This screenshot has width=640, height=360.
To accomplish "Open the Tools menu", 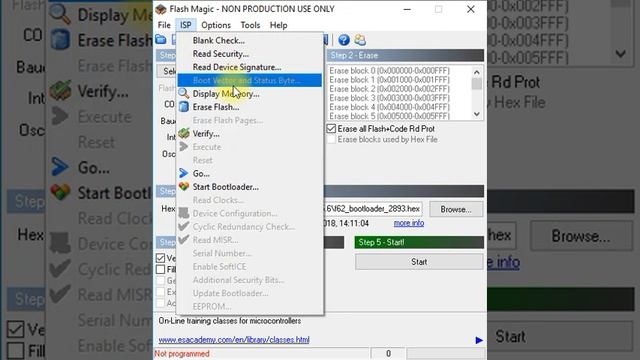I will tap(250, 25).
